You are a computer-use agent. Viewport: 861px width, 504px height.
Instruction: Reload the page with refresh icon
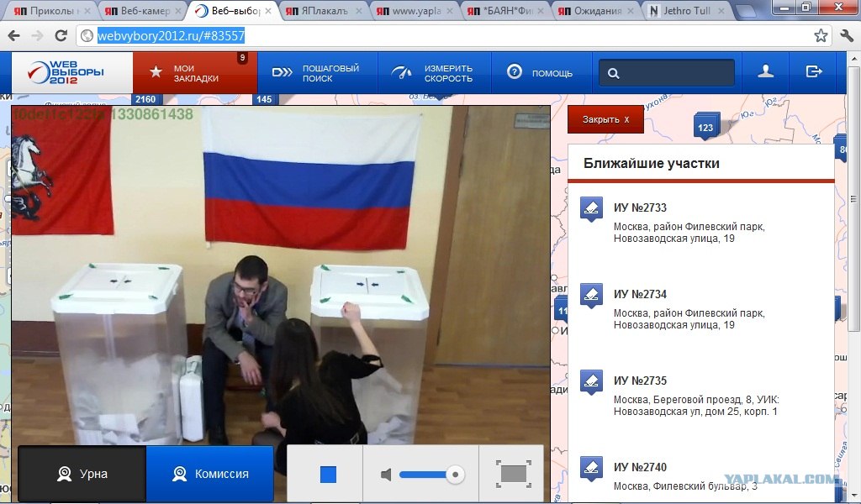(61, 36)
